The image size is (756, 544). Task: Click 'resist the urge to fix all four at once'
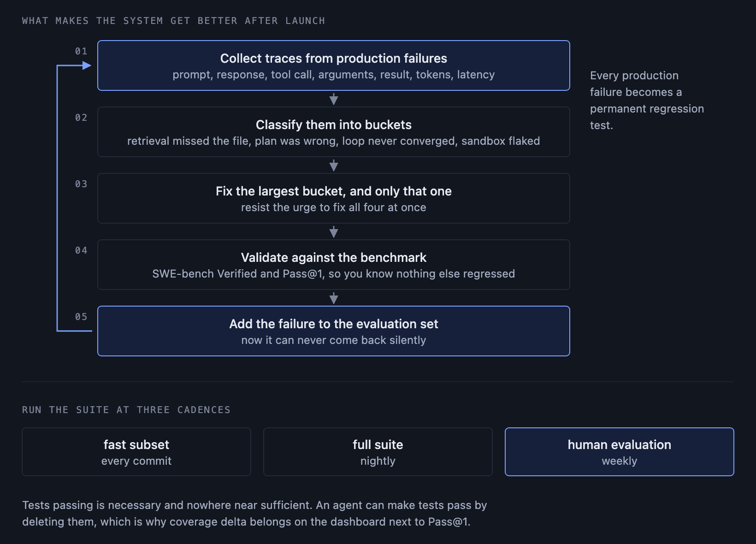[x=334, y=207]
